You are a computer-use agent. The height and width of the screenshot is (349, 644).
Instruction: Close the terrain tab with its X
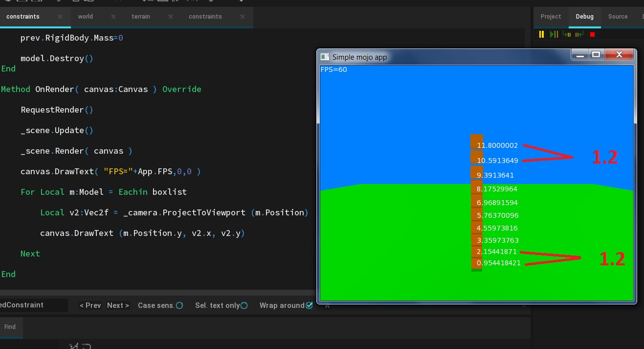[171, 17]
